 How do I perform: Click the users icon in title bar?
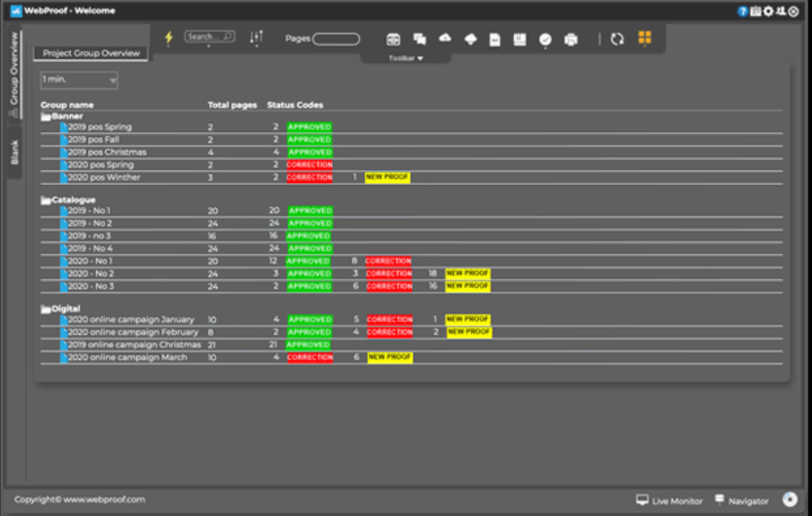point(781,11)
